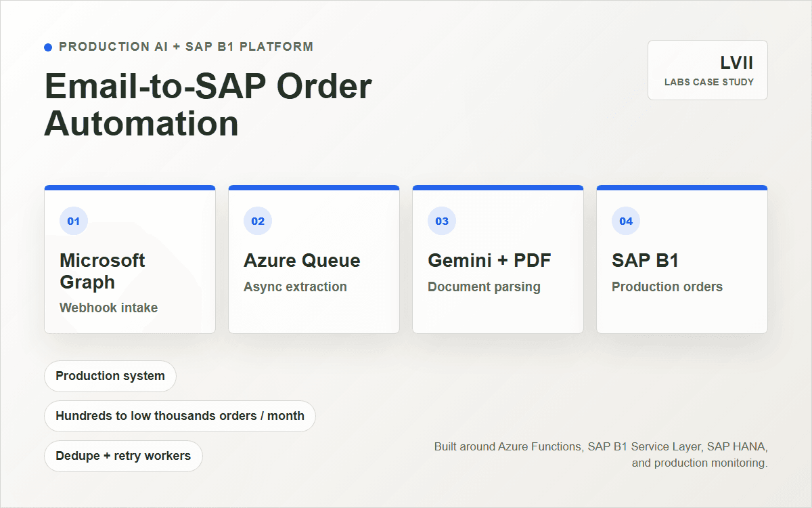
Task: Click the Production AI + SAP B1 Platform label
Action: click(x=186, y=47)
